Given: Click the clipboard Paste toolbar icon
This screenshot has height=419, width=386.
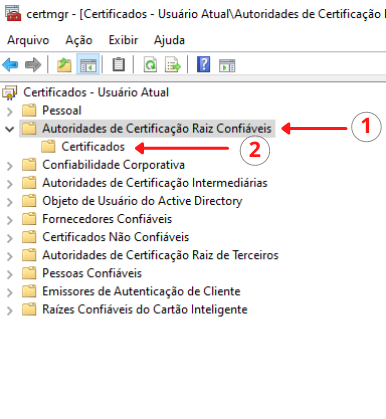Looking at the screenshot, I should click(118, 64).
